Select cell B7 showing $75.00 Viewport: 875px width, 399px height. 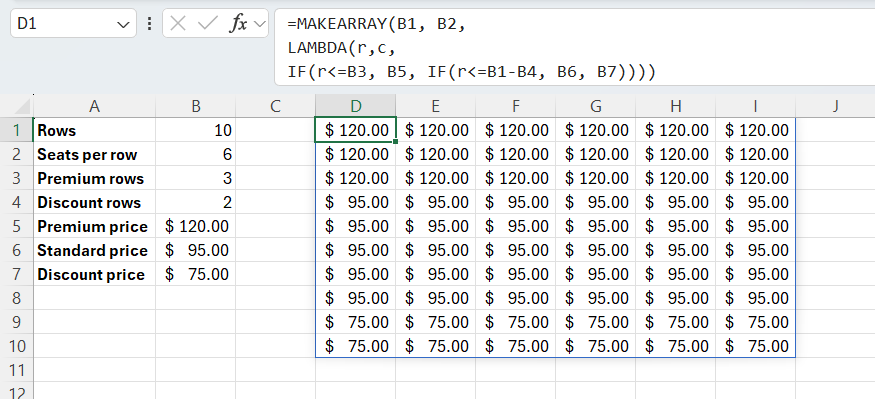pyautogui.click(x=195, y=274)
